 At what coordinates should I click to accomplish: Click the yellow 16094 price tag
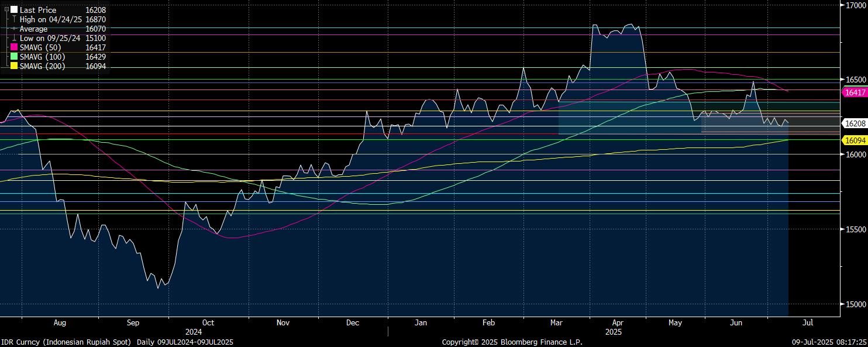pyautogui.click(x=855, y=140)
